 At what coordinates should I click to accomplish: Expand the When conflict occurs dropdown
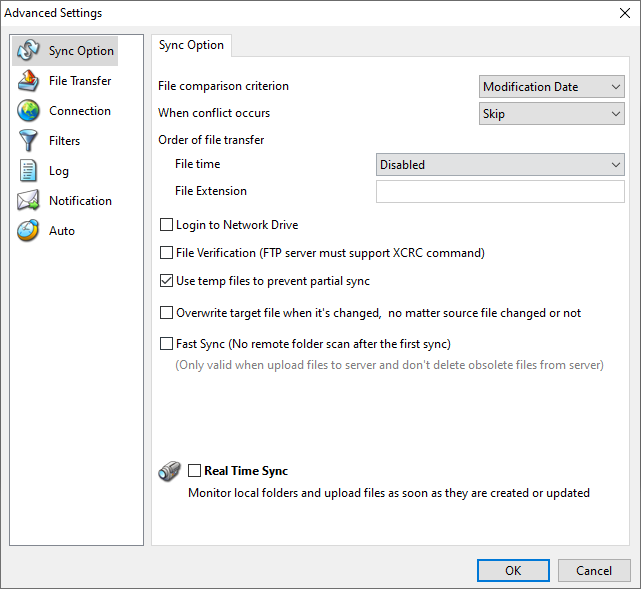pos(552,114)
